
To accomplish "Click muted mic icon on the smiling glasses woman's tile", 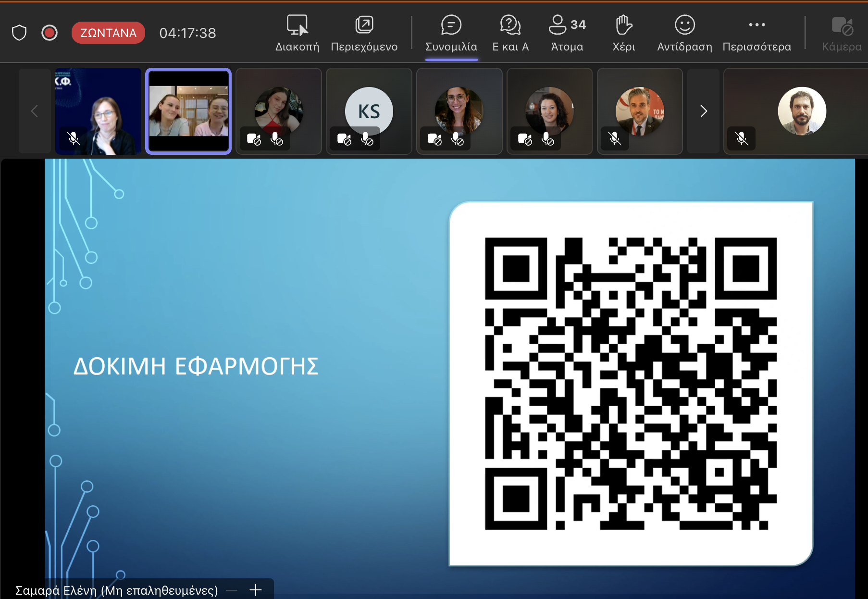I will pyautogui.click(x=457, y=139).
